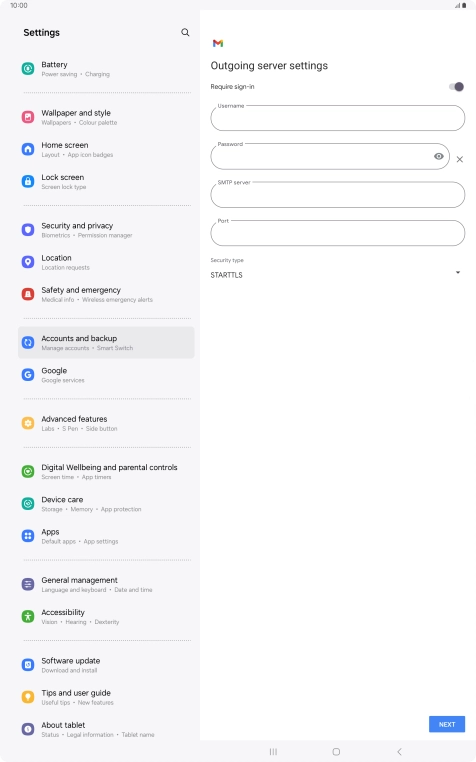Focus the Username input field

point(337,118)
